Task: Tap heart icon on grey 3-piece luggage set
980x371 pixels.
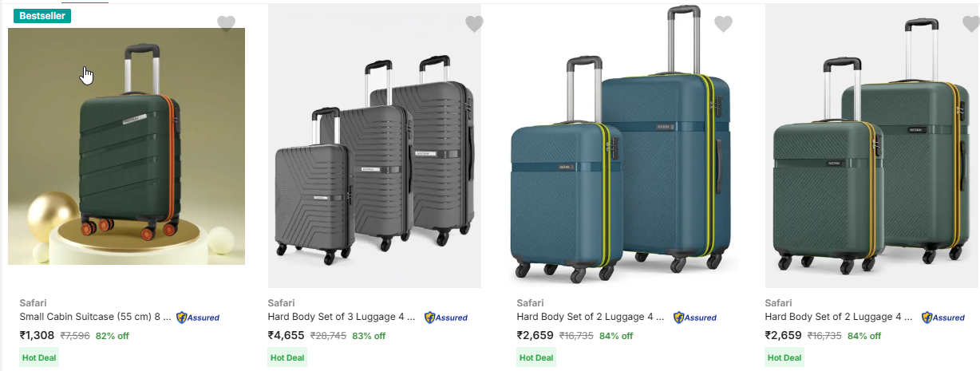Action: click(x=474, y=24)
